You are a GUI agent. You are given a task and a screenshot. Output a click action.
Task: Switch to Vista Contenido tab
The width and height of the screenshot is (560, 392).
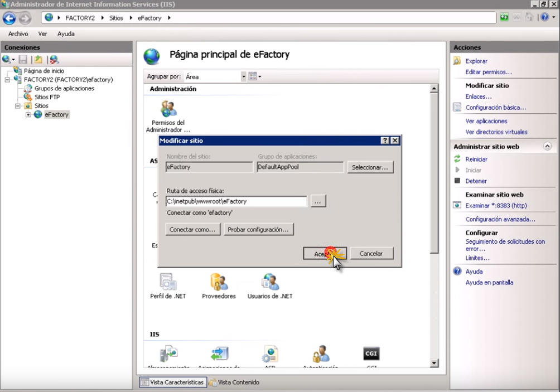[x=234, y=383]
